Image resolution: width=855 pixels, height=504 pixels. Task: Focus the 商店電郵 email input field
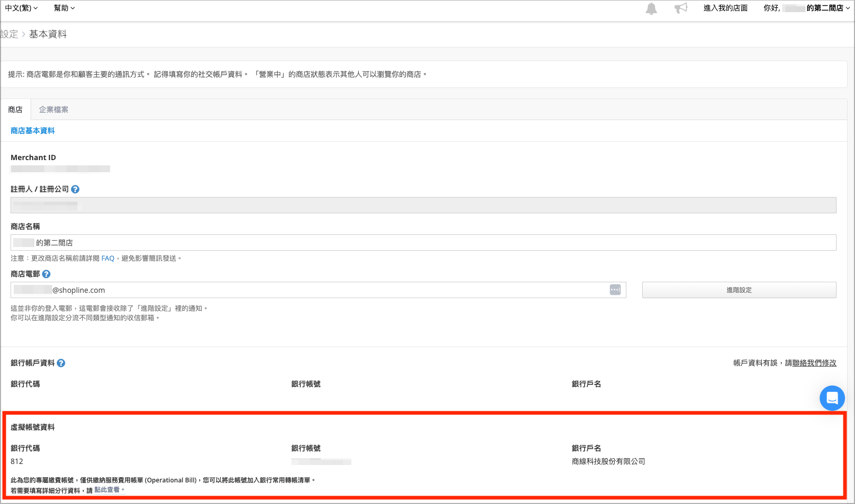tap(318, 290)
